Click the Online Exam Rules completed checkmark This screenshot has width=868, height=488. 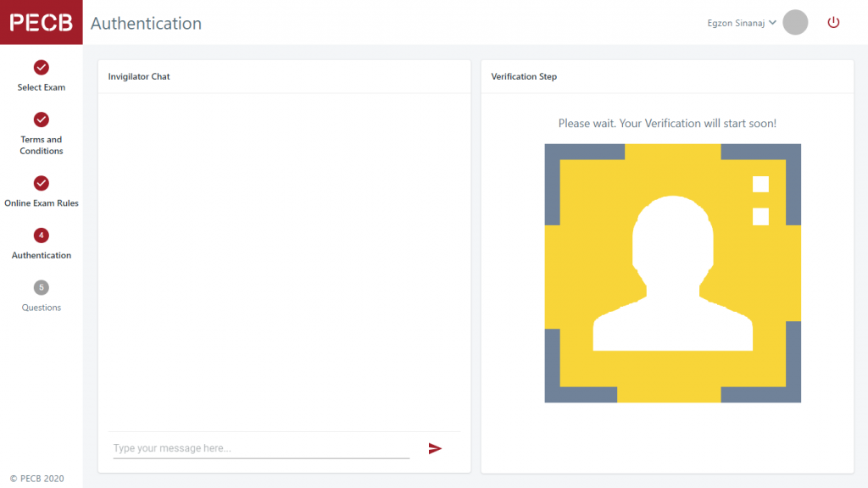tap(42, 183)
